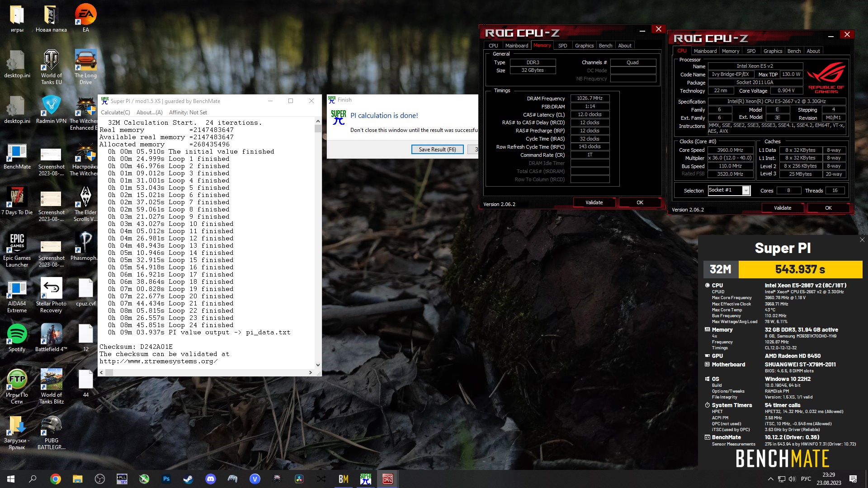This screenshot has height=488, width=868.
Task: Open The Elder Scrolls V shortcut
Action: [85, 204]
